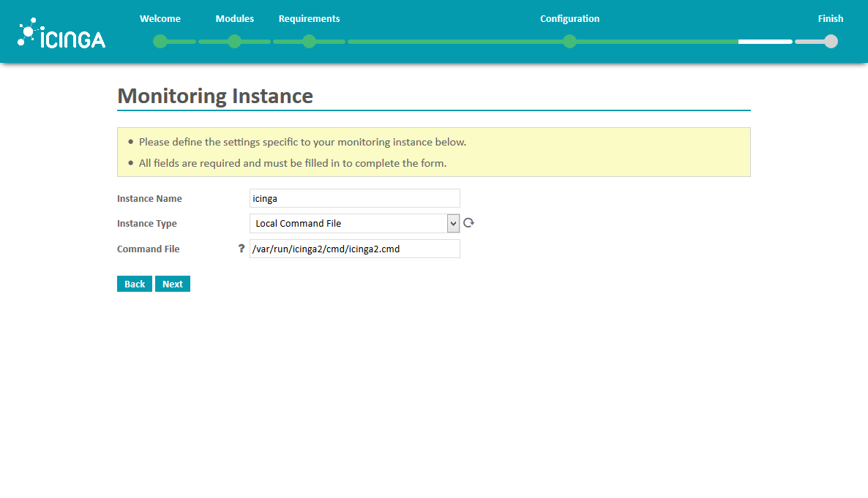The image size is (868, 498).
Task: Click the white current-step progress segment
Action: [x=765, y=42]
